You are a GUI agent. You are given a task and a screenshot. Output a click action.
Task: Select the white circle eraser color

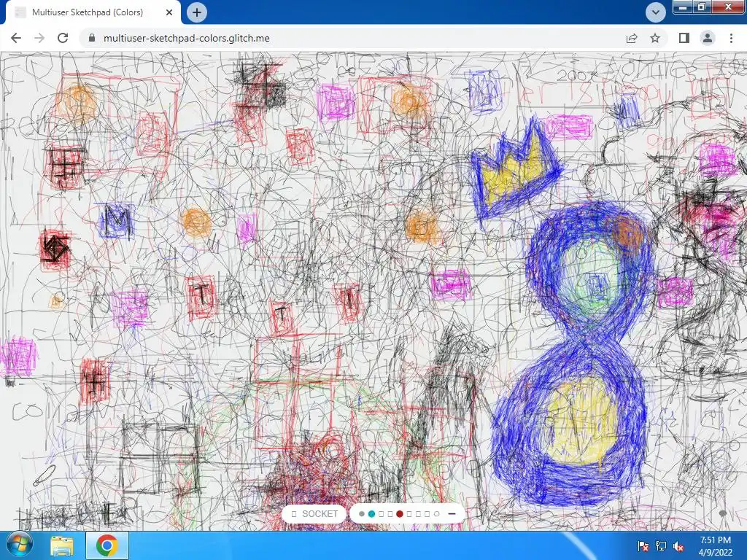click(x=436, y=514)
